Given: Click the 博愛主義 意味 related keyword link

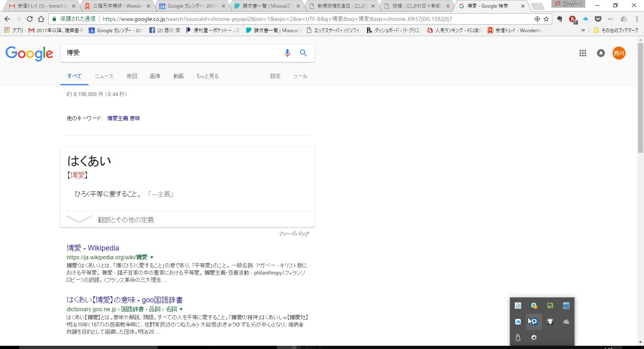Looking at the screenshot, I should pos(124,118).
